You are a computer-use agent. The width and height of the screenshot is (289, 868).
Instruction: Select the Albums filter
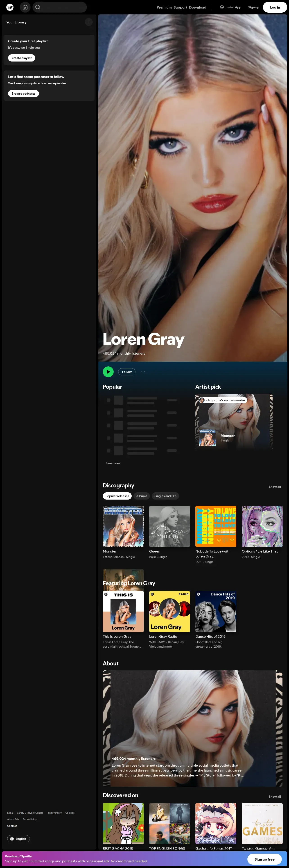[x=142, y=496]
